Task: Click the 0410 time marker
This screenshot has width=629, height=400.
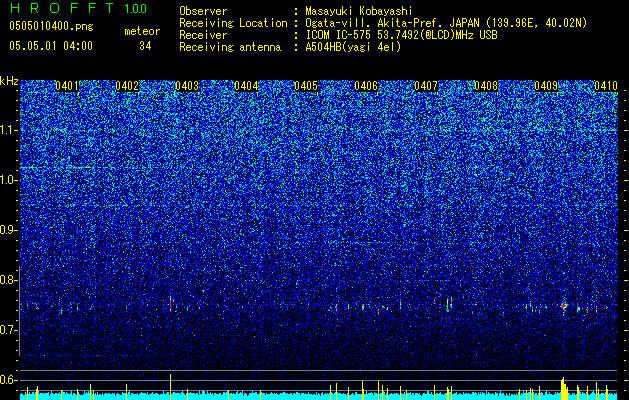Action: click(x=606, y=86)
